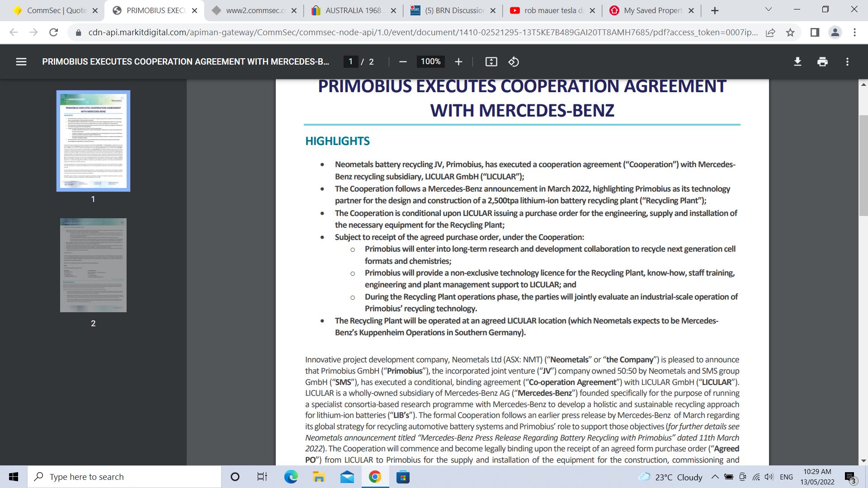Open a new browser tab
The image size is (868, 488).
(715, 10)
